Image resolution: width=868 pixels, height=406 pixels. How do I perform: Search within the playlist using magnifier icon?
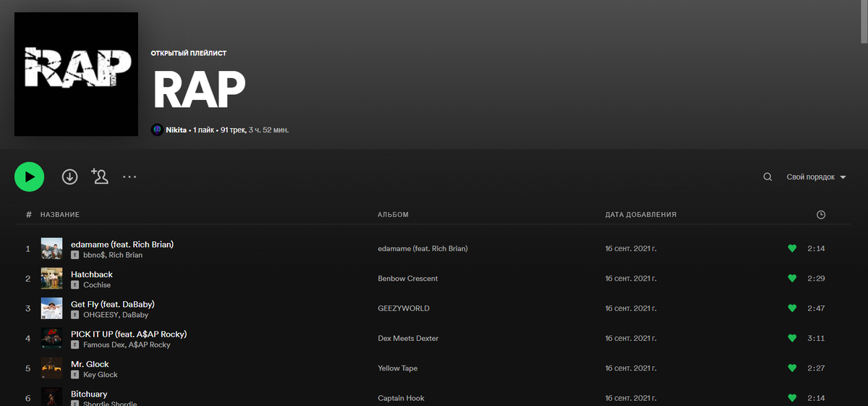tap(767, 177)
